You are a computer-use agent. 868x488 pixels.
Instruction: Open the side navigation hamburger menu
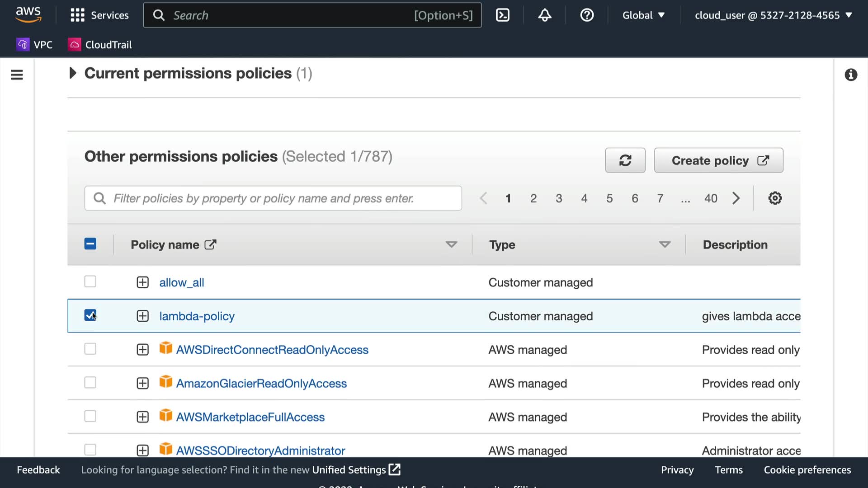(17, 75)
